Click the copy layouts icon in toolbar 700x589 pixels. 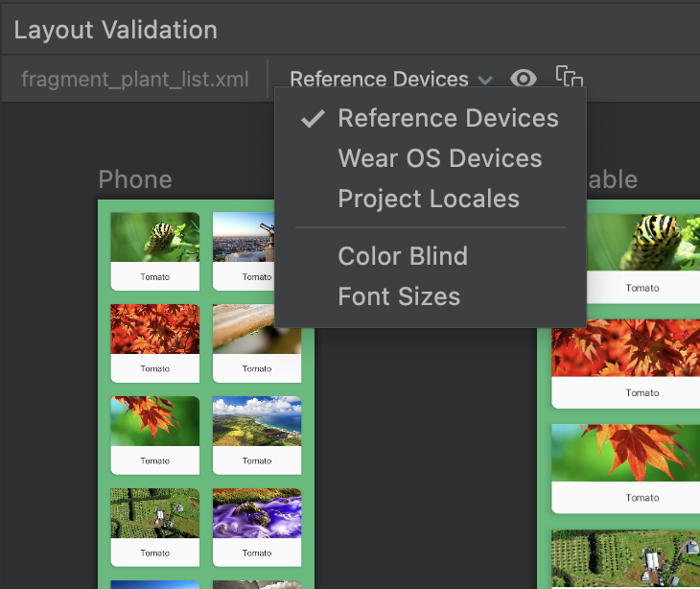570,79
